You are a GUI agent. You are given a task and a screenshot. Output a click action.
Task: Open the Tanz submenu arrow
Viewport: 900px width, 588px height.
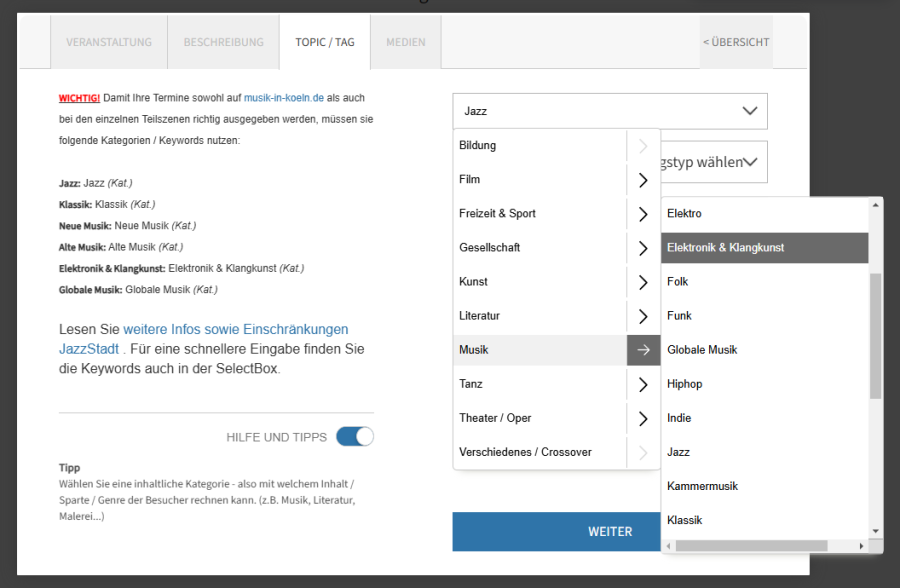click(643, 384)
